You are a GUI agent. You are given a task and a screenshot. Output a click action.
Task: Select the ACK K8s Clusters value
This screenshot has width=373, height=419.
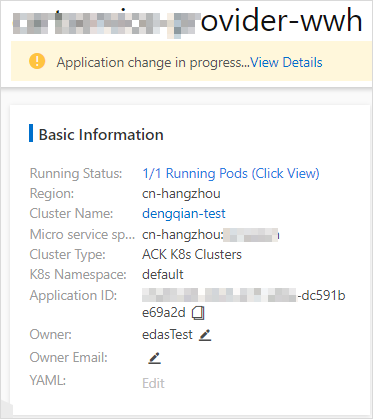click(192, 255)
